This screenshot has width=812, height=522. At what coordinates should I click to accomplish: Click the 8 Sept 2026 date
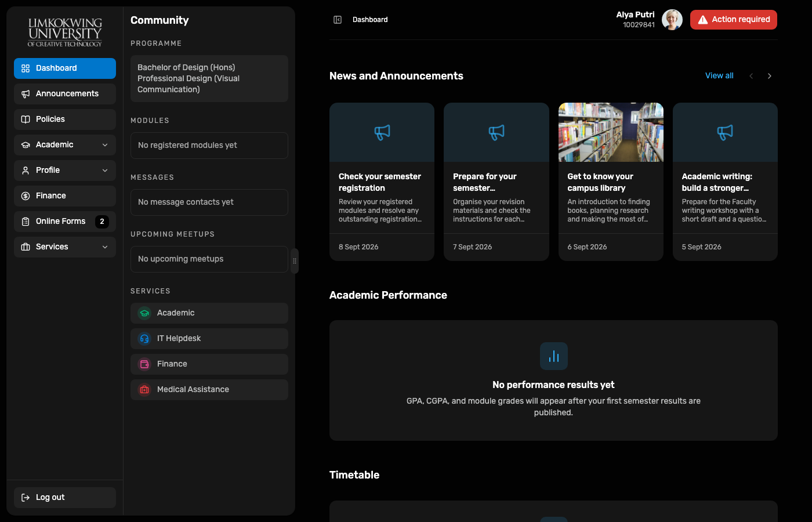pos(358,247)
